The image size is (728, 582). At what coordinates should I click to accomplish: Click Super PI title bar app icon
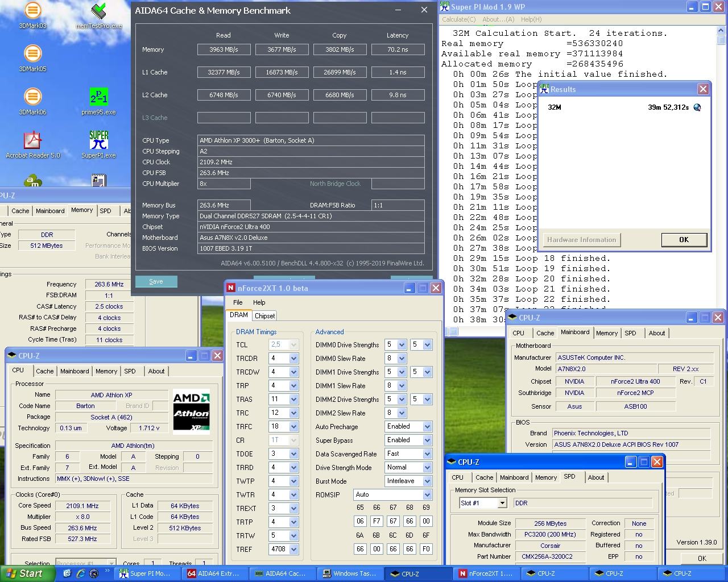coord(444,7)
